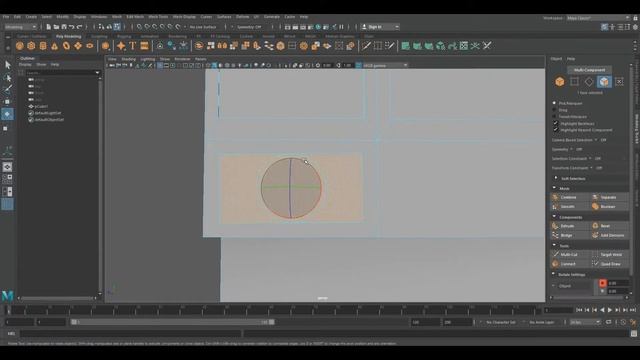The image size is (640, 360).
Task: Open the Outliner Display menu
Action: click(25, 64)
